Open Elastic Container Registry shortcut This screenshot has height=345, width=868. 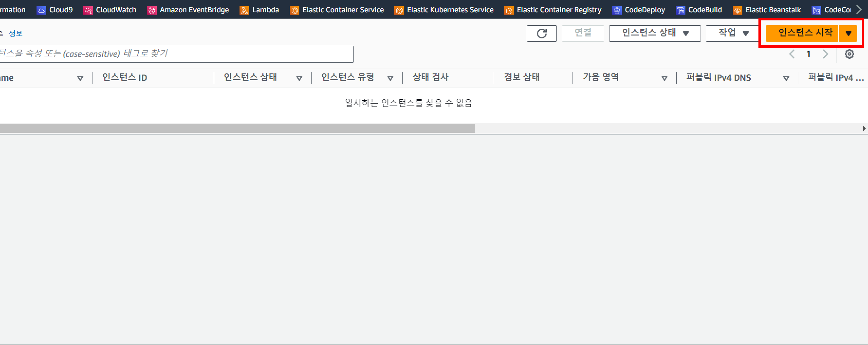[553, 10]
